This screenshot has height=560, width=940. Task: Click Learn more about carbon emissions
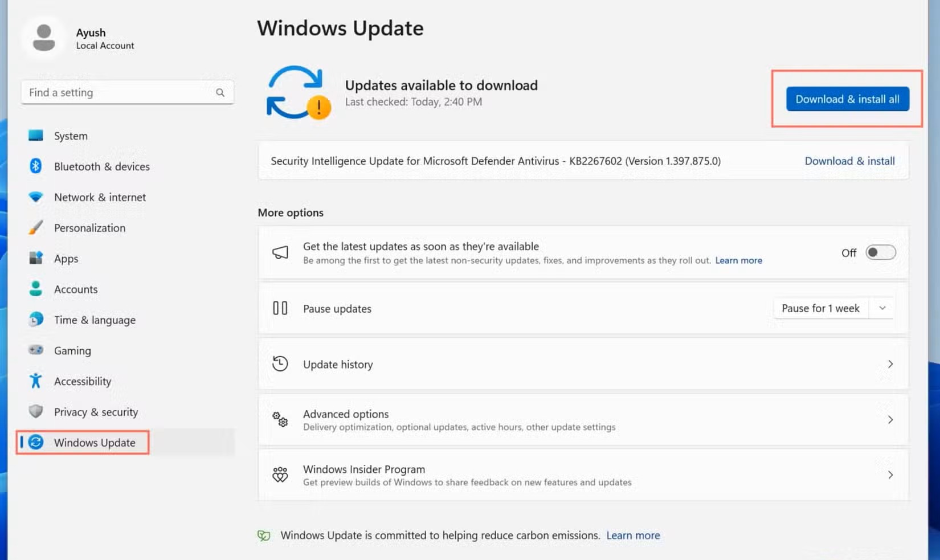[x=633, y=535]
